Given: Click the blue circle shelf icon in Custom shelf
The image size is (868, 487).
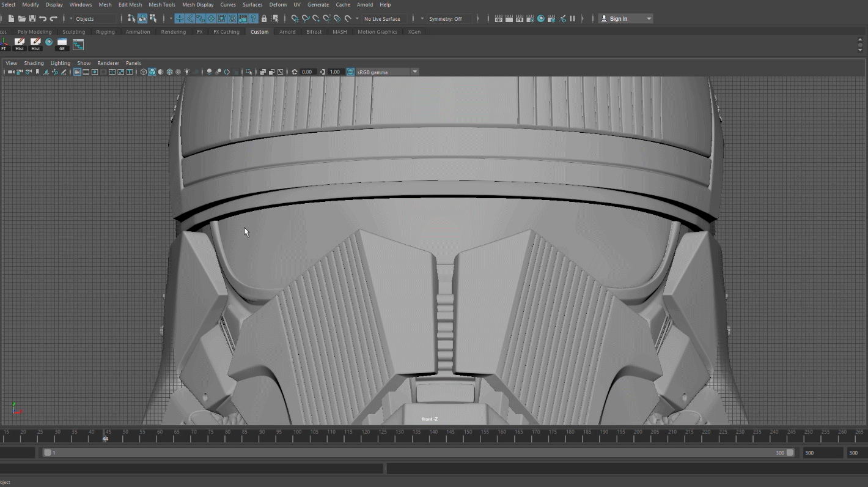Looking at the screenshot, I should click(49, 42).
